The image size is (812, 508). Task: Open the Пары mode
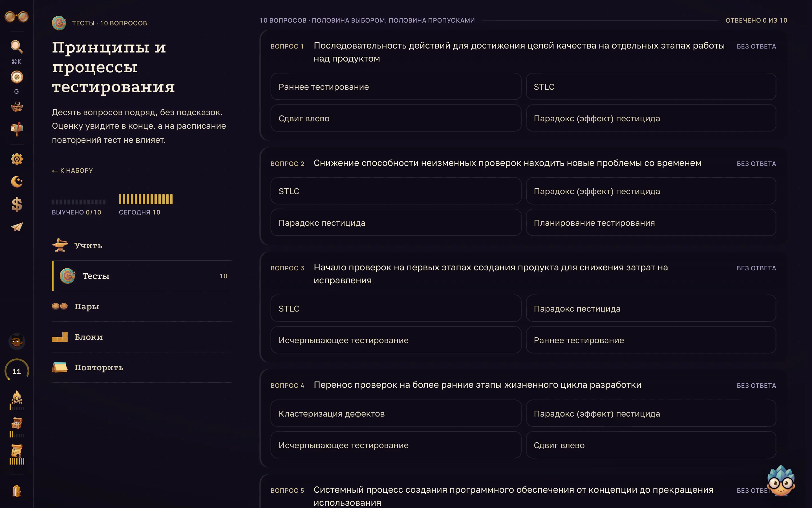point(142,306)
